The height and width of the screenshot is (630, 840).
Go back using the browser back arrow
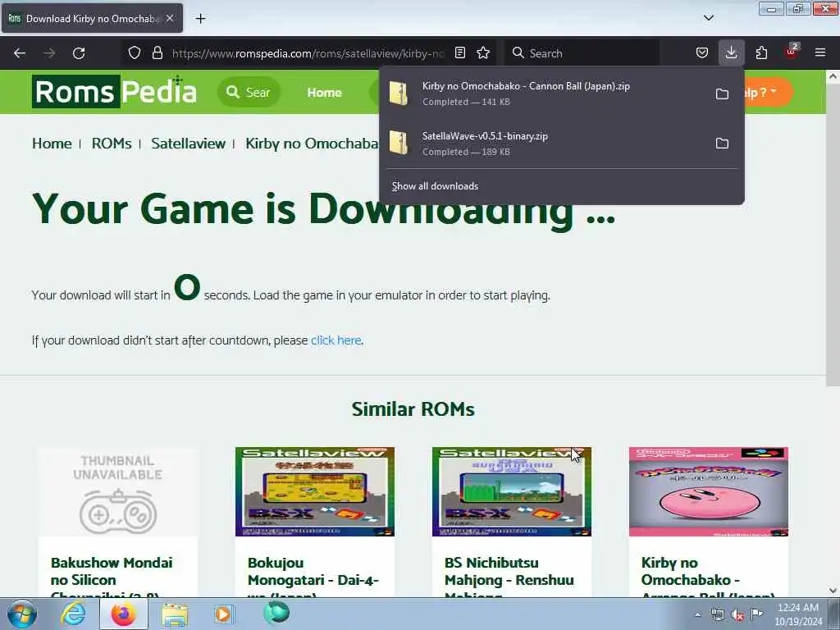pos(20,53)
